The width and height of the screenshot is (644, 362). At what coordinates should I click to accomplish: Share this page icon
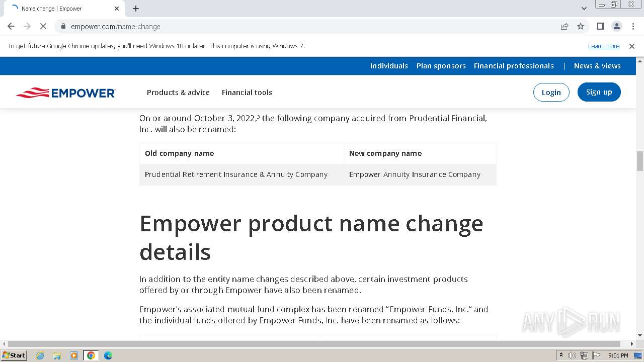[565, 26]
